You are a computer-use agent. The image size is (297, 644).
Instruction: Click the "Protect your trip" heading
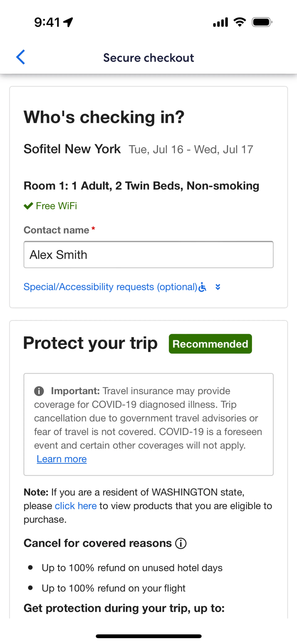tap(90, 343)
